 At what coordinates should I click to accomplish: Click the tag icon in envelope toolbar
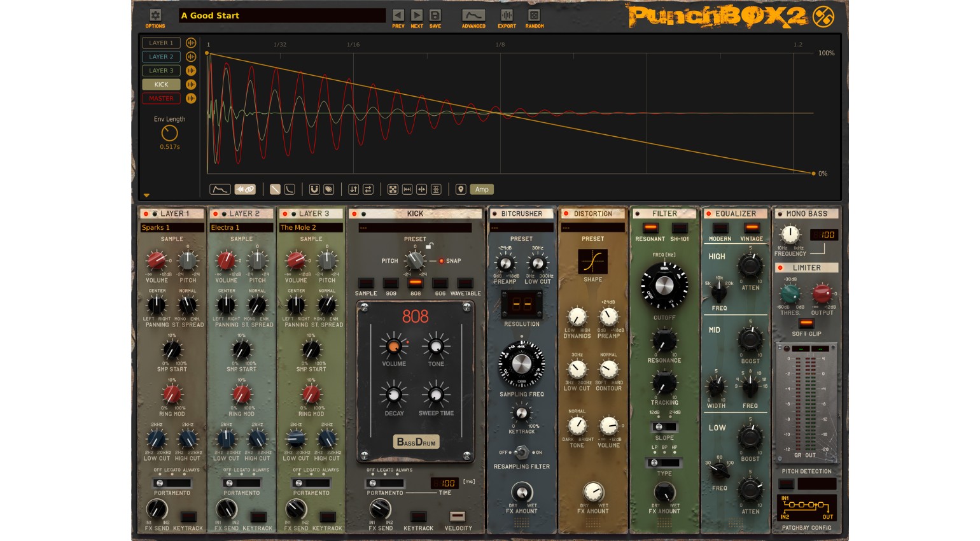329,189
